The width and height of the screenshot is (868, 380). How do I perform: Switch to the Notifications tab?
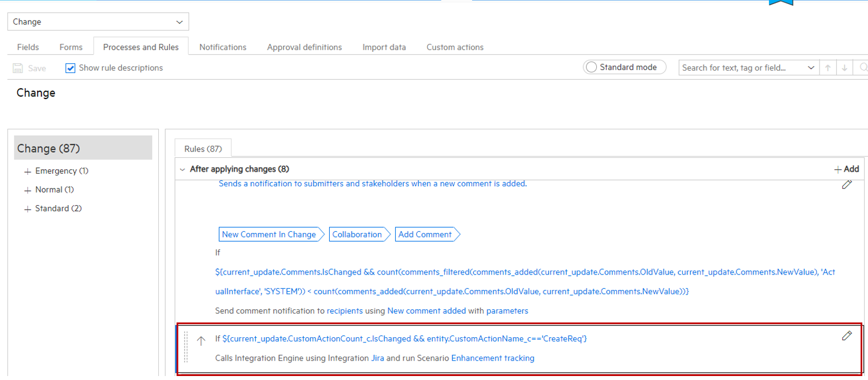click(222, 47)
